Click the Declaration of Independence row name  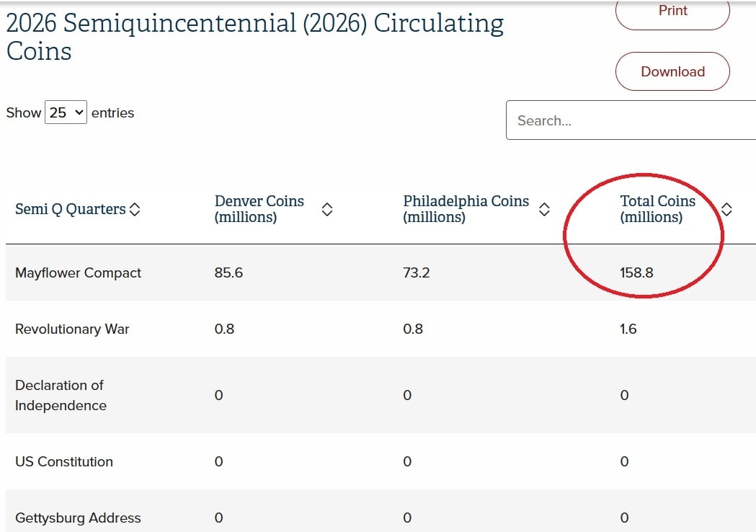[61, 395]
